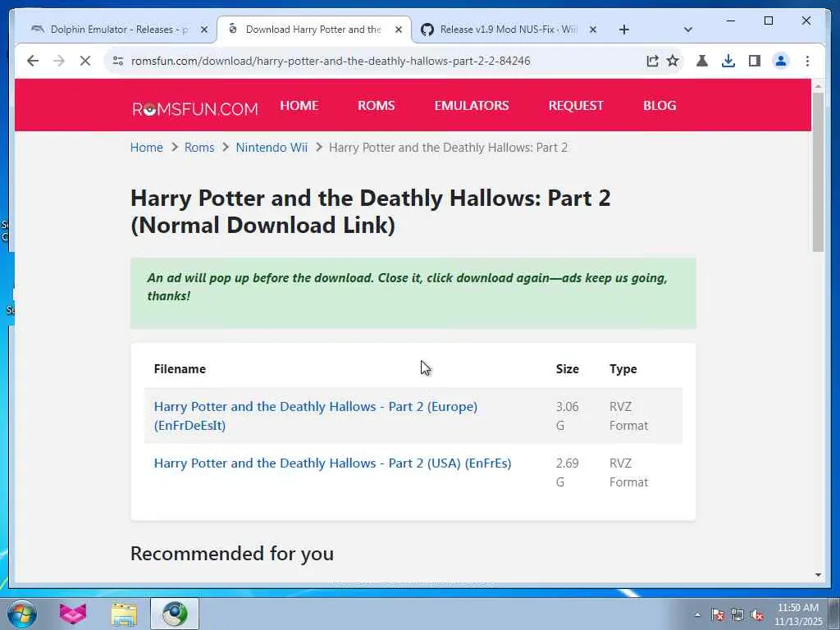Open the muted volume tray icon
840x630 pixels.
point(757,615)
